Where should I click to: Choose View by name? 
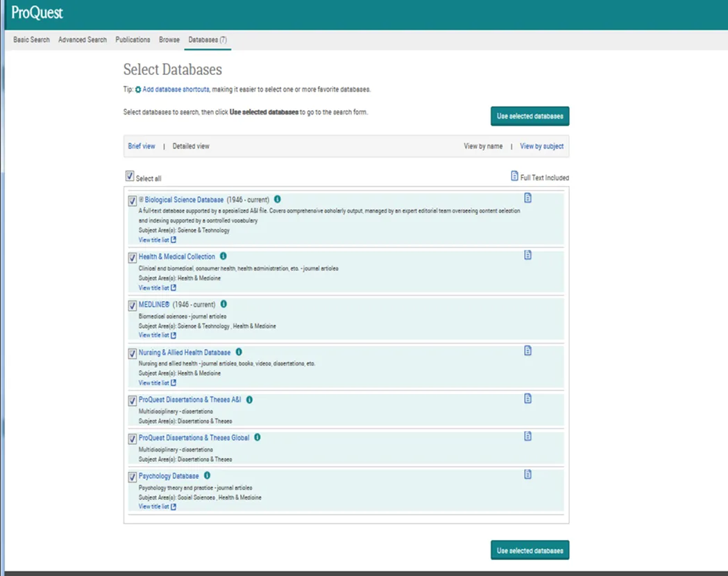[x=483, y=146]
